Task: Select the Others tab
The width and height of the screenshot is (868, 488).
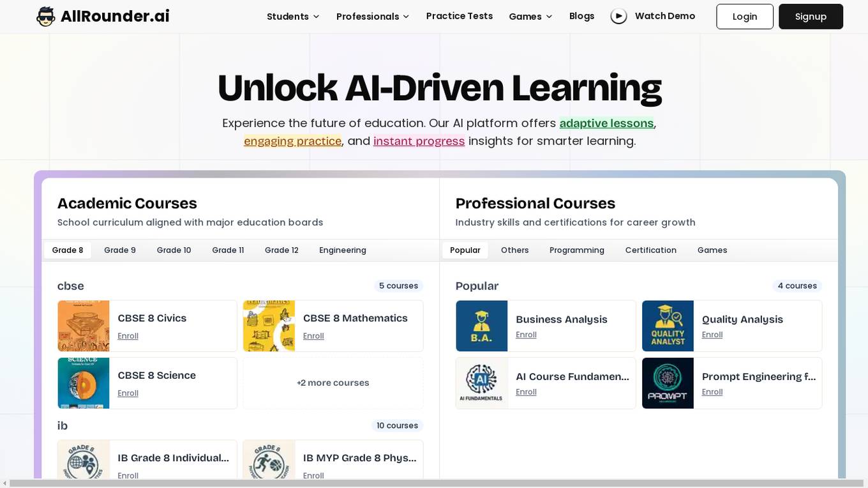Action: pos(515,250)
